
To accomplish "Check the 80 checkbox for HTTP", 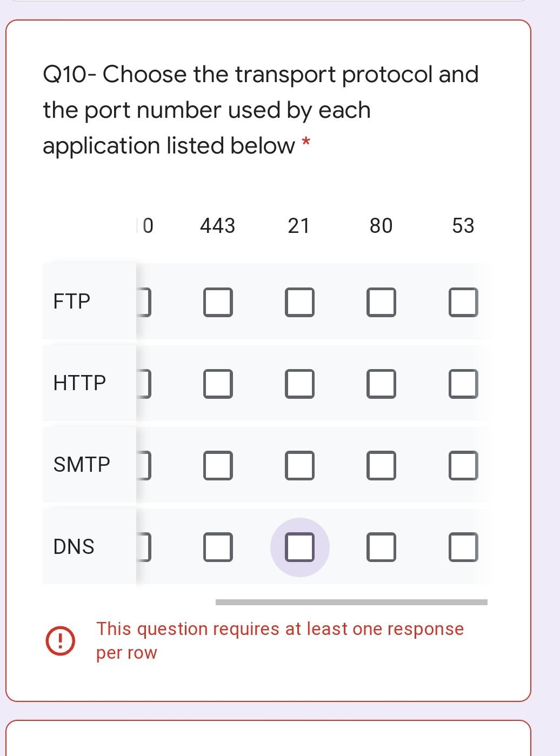I will click(x=381, y=384).
